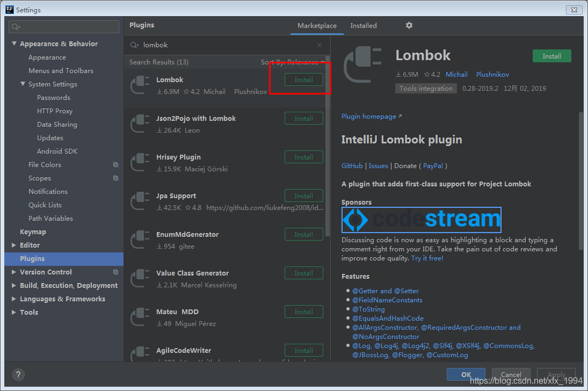This screenshot has height=391, width=588.
Task: Install the Lombok plugin from results list
Action: coord(304,79)
